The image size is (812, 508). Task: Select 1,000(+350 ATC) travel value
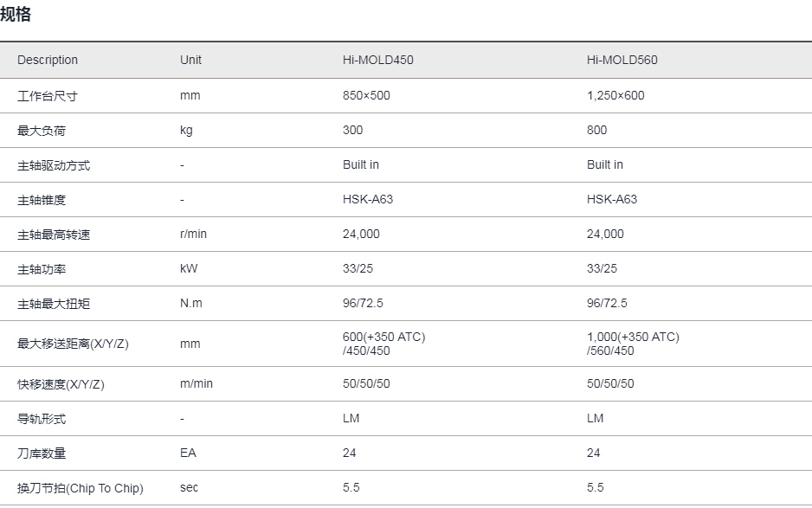(x=633, y=338)
